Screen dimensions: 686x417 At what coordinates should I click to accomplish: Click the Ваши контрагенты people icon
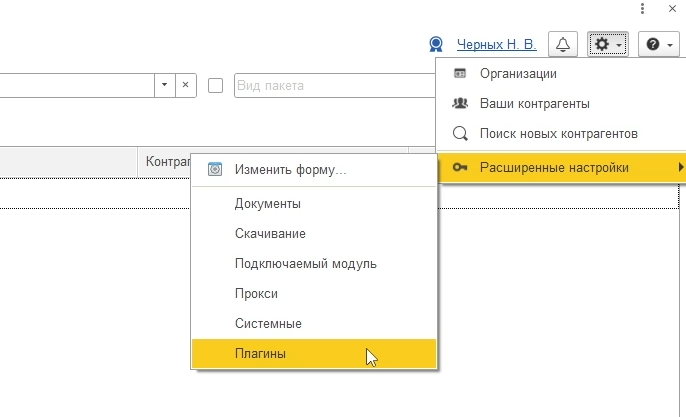460,103
